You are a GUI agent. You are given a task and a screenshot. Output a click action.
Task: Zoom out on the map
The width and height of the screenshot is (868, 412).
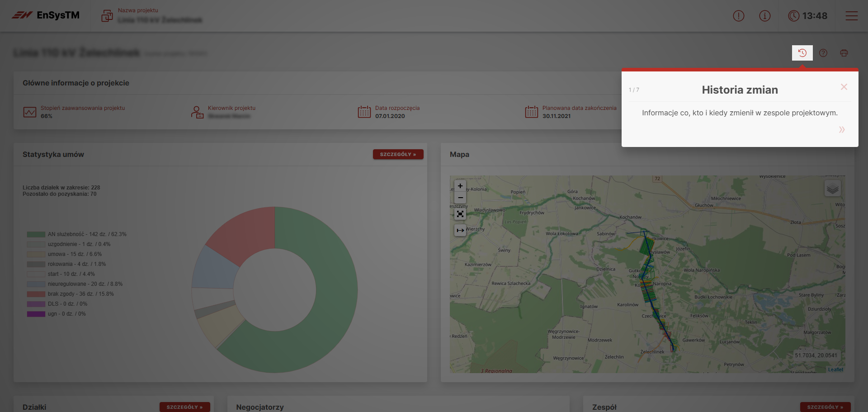pyautogui.click(x=460, y=198)
